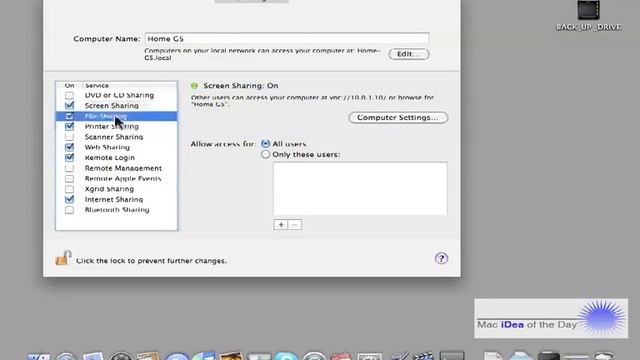Viewport: 640px width, 360px height.
Task: Uncheck the Printer Sharing checkbox
Action: [69, 127]
